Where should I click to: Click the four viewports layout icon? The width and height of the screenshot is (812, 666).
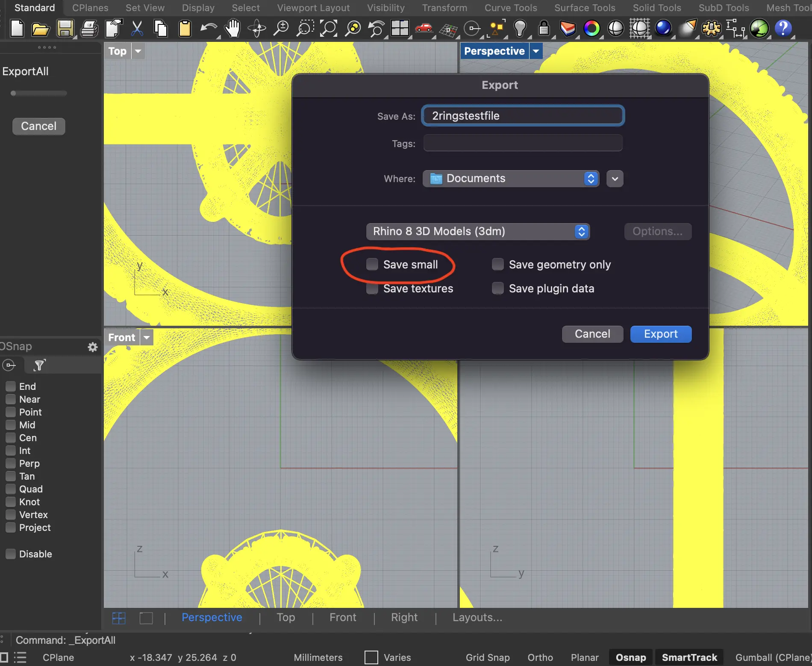(x=400, y=29)
